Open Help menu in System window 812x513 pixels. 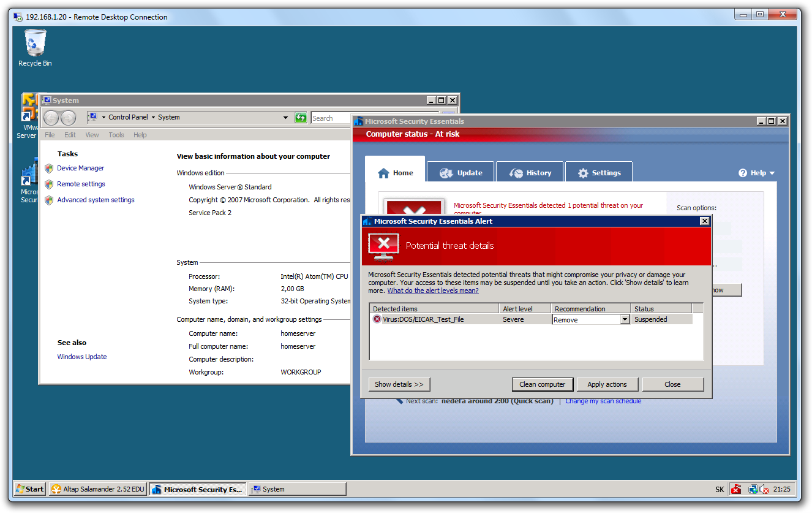click(x=140, y=135)
